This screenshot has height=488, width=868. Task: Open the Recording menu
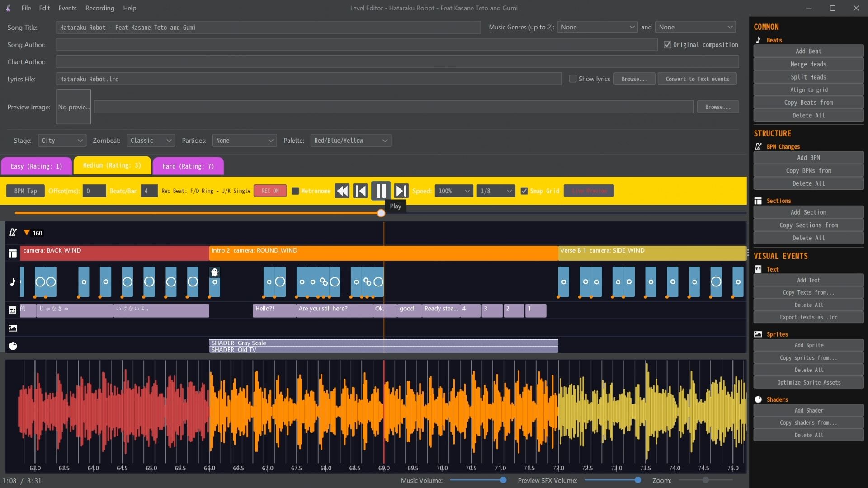tap(99, 8)
